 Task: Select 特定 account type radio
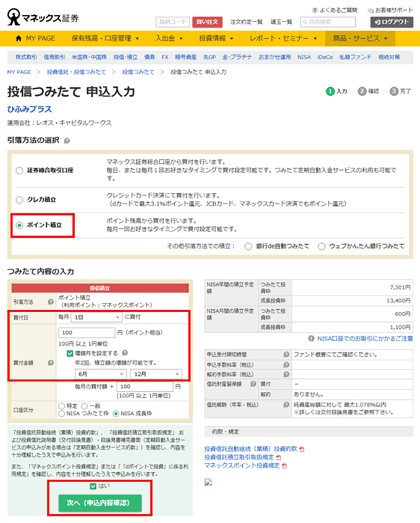61,406
